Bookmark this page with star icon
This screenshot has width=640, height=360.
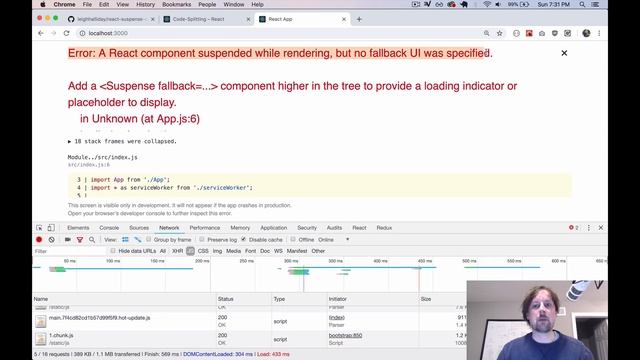pyautogui.click(x=500, y=33)
